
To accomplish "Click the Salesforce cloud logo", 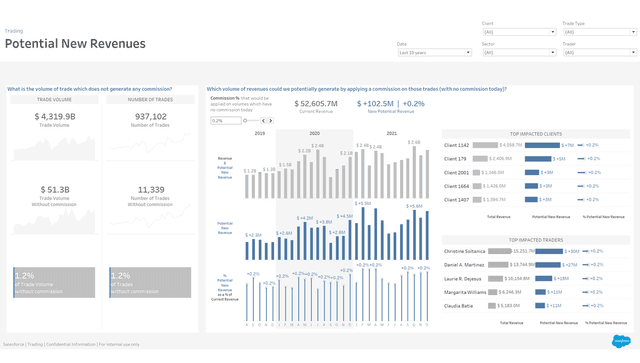I will point(621,341).
